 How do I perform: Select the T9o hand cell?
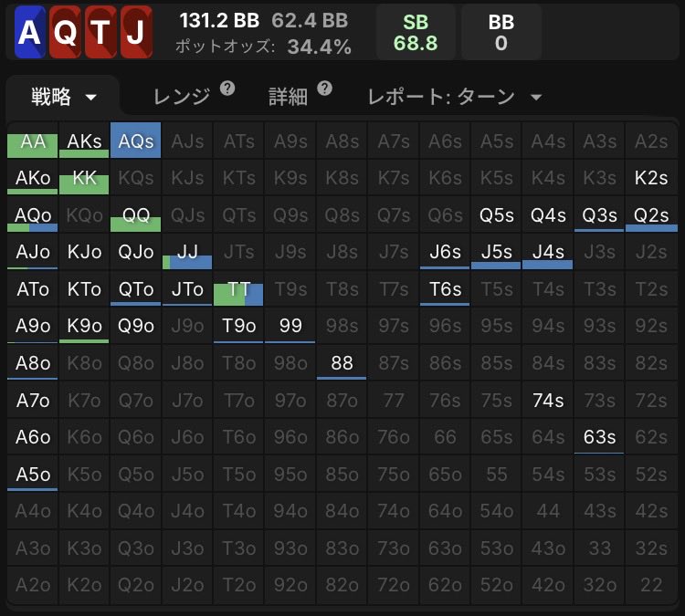pos(238,326)
